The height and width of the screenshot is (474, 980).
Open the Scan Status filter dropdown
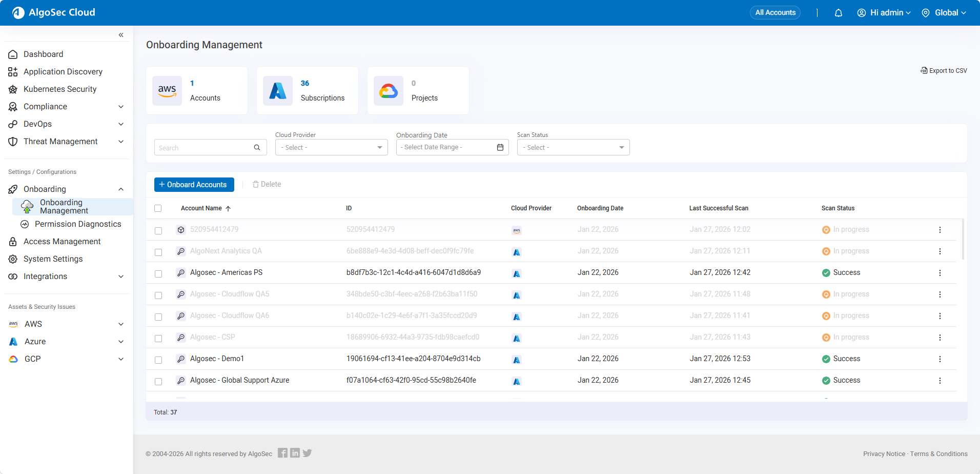573,148
